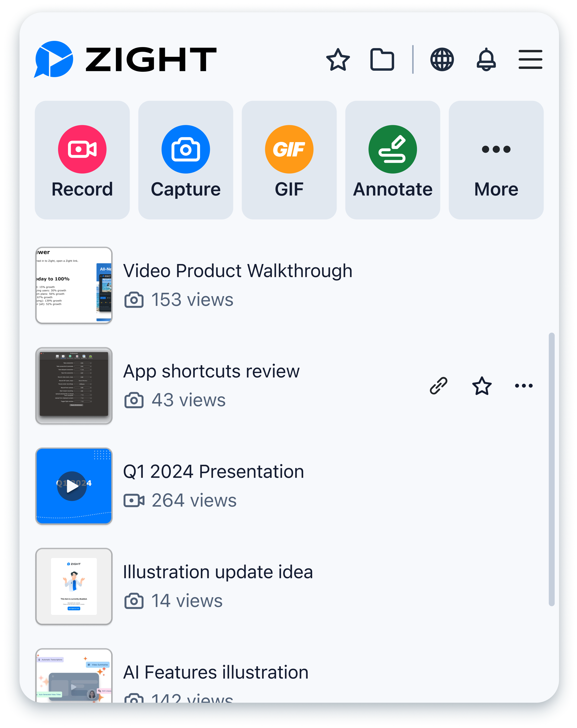Open three-dot menu for App shortcuts review

(524, 386)
